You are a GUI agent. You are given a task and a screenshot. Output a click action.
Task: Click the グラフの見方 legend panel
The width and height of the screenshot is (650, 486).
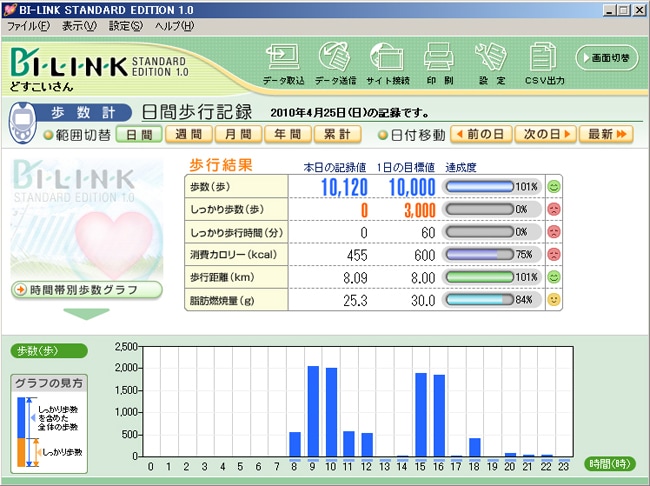pyautogui.click(x=49, y=424)
